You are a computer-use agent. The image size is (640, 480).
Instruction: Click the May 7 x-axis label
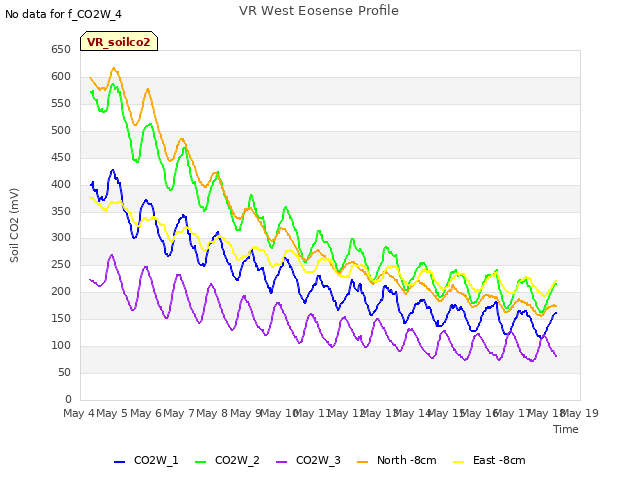pyautogui.click(x=179, y=413)
